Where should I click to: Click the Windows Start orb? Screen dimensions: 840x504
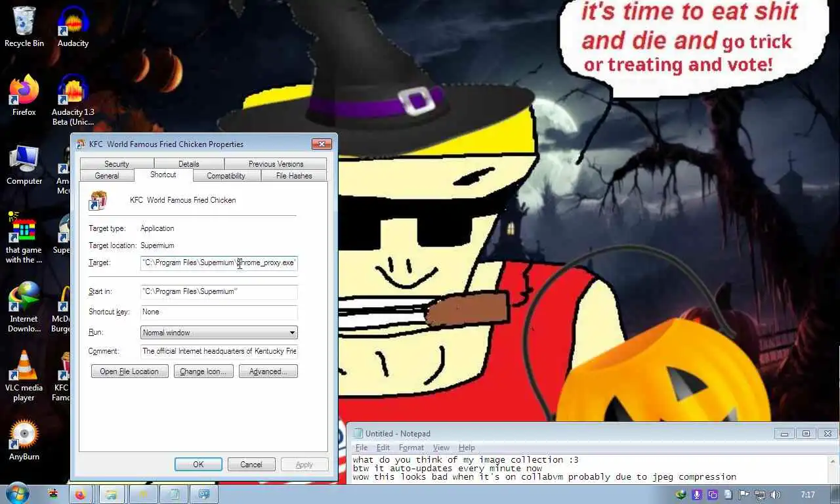tap(17, 493)
